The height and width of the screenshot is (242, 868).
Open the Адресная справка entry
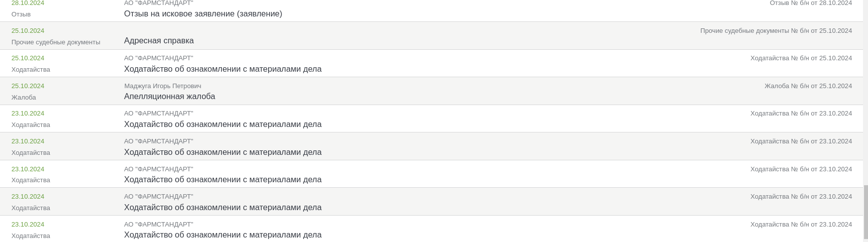click(159, 41)
